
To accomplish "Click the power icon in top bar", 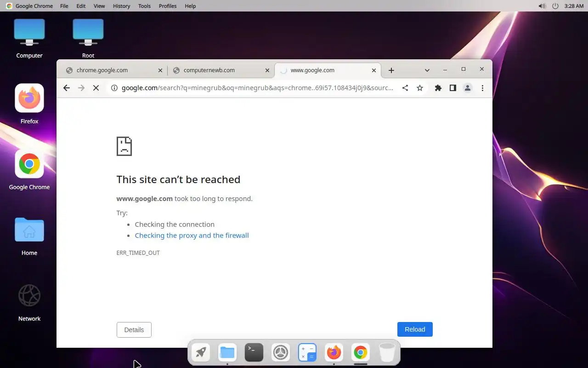I will coord(555,6).
